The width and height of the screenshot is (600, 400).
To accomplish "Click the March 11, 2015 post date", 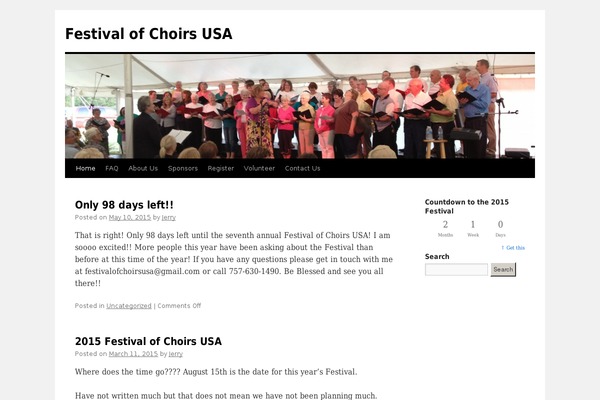I will [x=133, y=353].
